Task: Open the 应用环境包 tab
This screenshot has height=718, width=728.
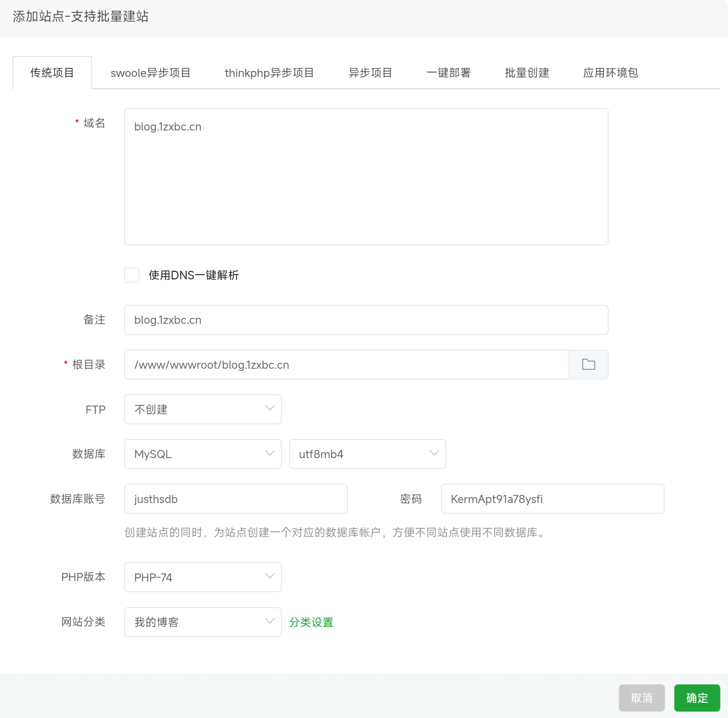Action: 611,73
